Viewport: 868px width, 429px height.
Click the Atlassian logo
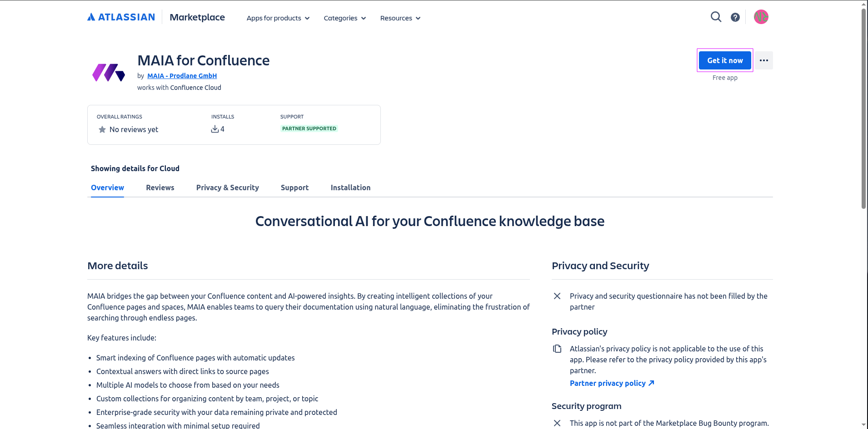[x=121, y=17]
